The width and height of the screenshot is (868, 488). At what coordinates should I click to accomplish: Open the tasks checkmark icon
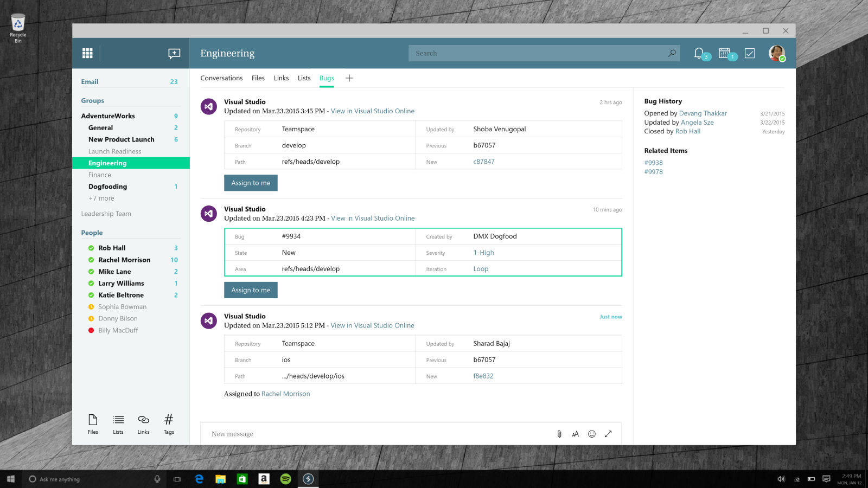pyautogui.click(x=750, y=53)
